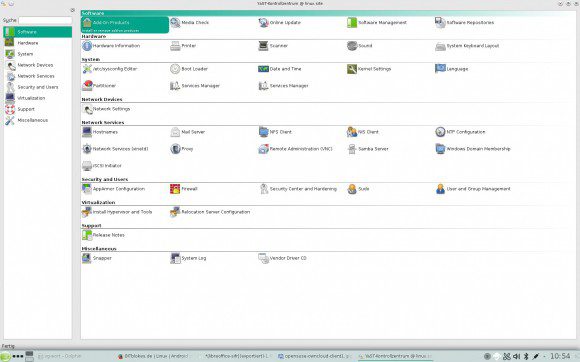Select the Support category in sidebar
The height and width of the screenshot is (362, 580).
pyautogui.click(x=38, y=109)
